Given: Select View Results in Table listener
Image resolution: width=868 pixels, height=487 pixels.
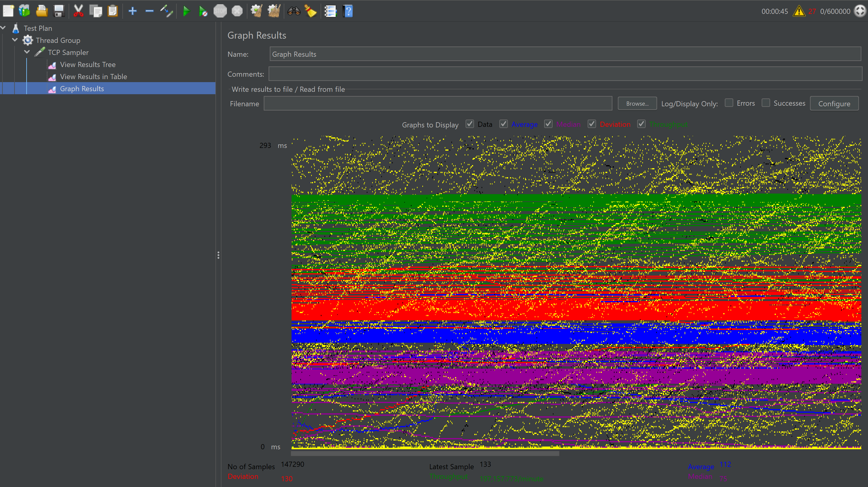Looking at the screenshot, I should click(93, 76).
